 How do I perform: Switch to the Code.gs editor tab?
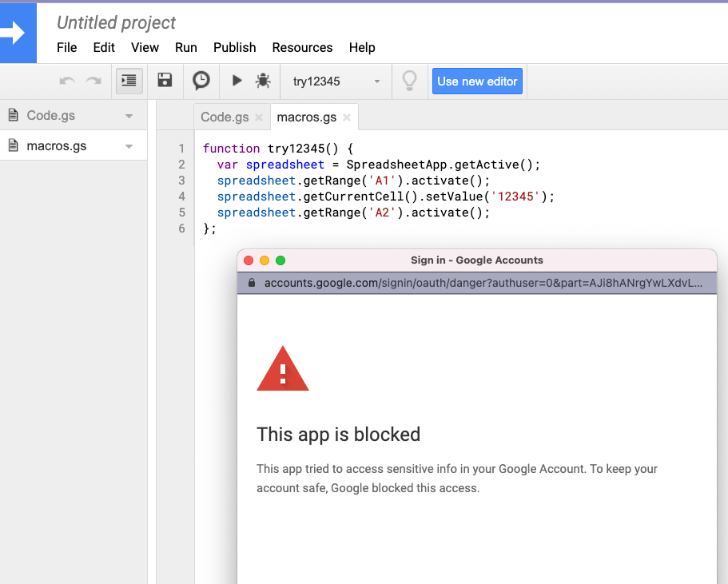[x=225, y=117]
